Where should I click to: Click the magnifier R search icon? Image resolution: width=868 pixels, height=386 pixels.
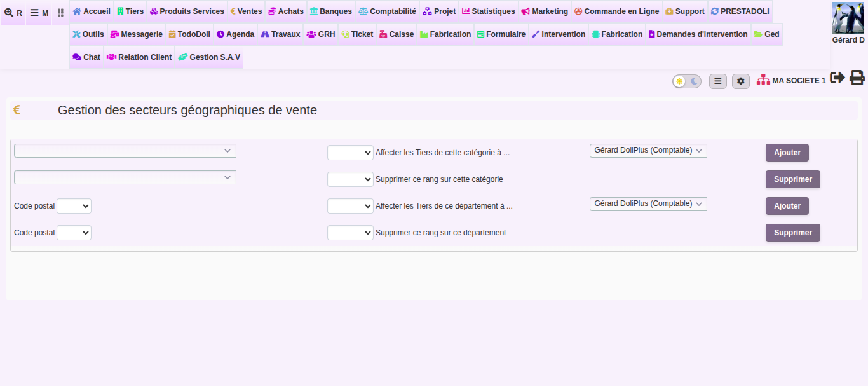[13, 13]
